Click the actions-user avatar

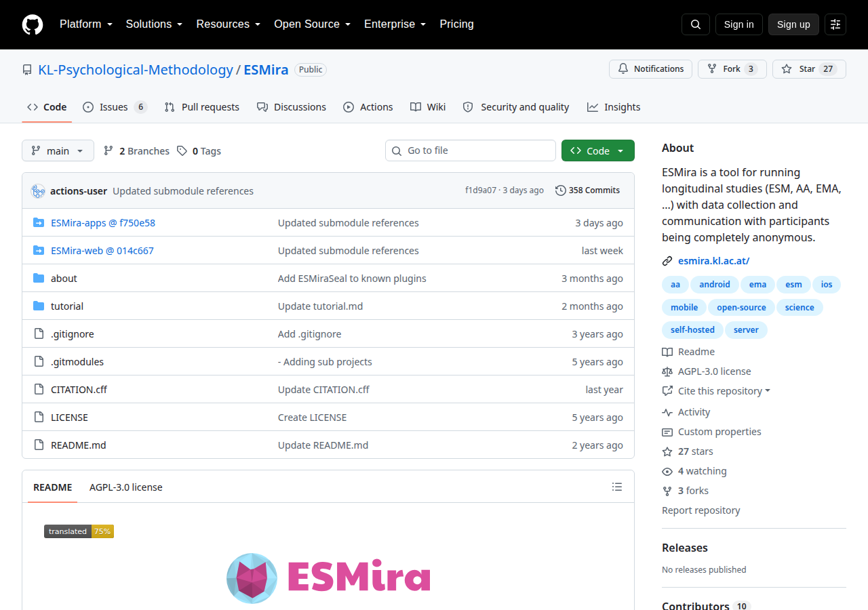tap(38, 191)
